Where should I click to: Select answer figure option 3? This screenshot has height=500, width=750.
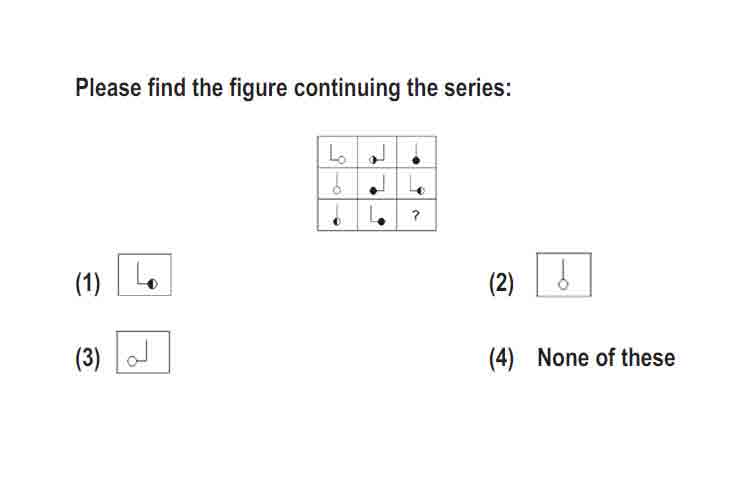coord(143,352)
